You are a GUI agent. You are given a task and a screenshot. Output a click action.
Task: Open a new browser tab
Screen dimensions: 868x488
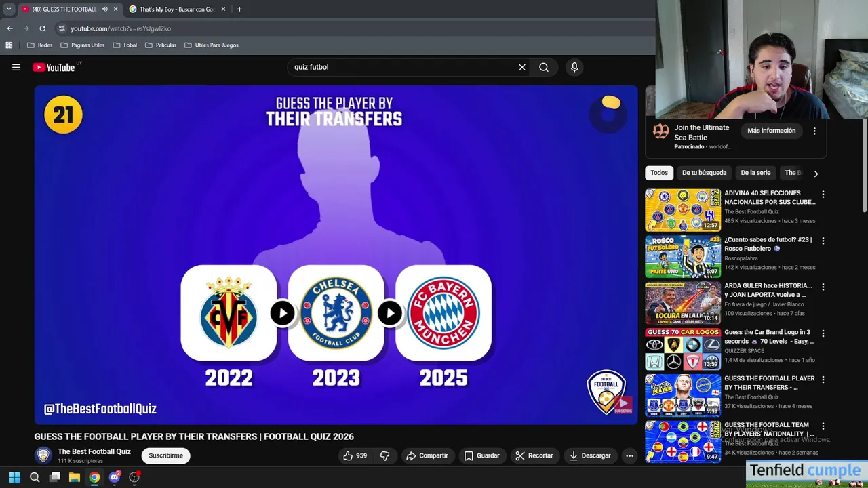click(x=239, y=9)
